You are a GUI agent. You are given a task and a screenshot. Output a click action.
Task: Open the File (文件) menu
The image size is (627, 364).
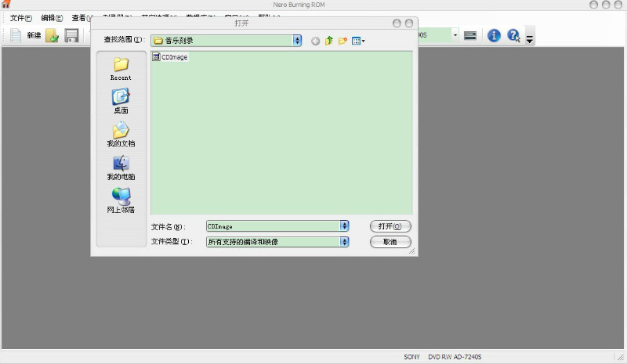(21, 18)
